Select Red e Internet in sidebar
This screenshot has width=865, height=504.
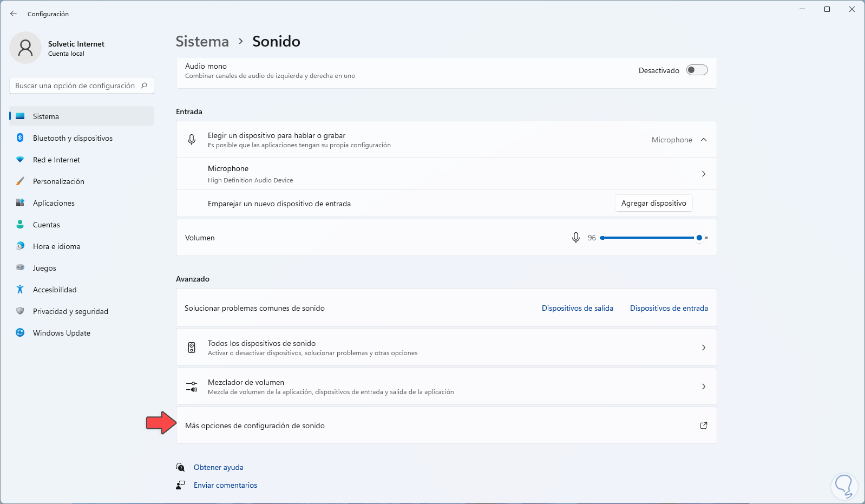coord(56,160)
